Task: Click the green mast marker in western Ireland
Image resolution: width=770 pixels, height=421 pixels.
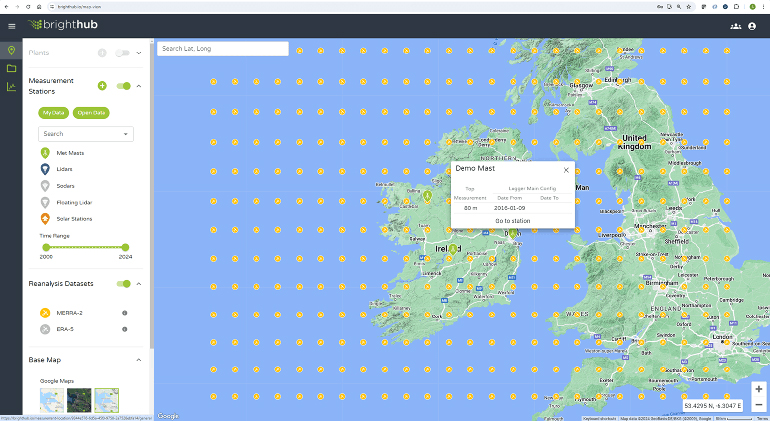Action: point(427,196)
